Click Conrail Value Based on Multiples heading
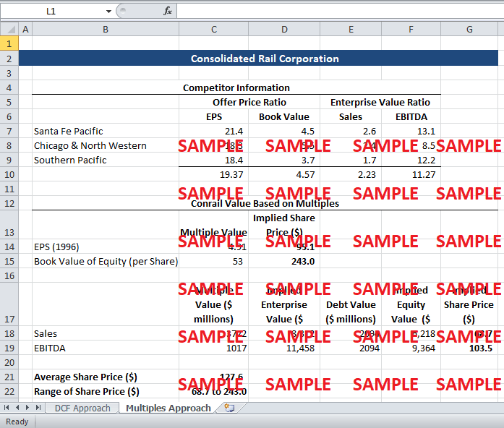Viewport: 504px width, 428px height. [265, 203]
